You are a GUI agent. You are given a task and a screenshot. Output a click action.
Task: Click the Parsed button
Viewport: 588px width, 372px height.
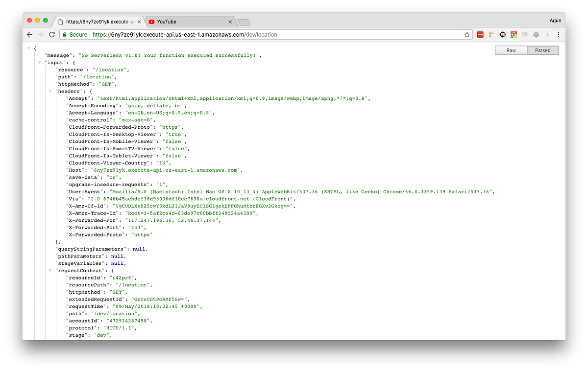(x=542, y=50)
